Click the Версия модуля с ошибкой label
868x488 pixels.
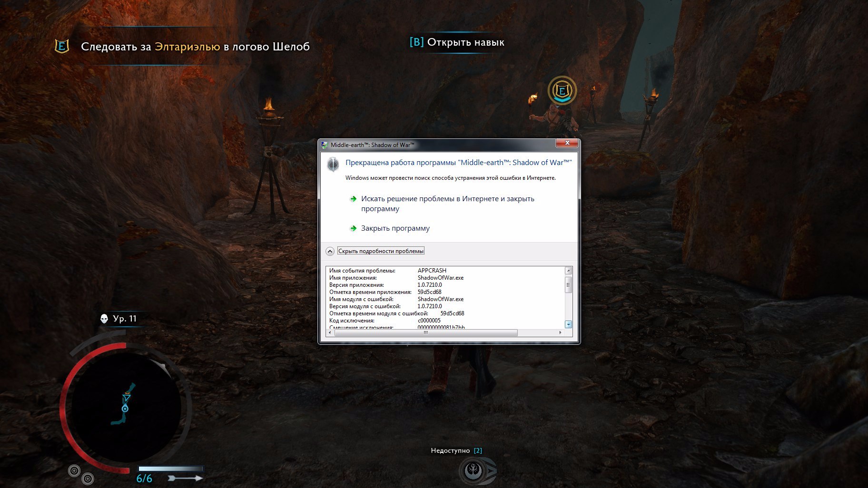[x=365, y=306]
